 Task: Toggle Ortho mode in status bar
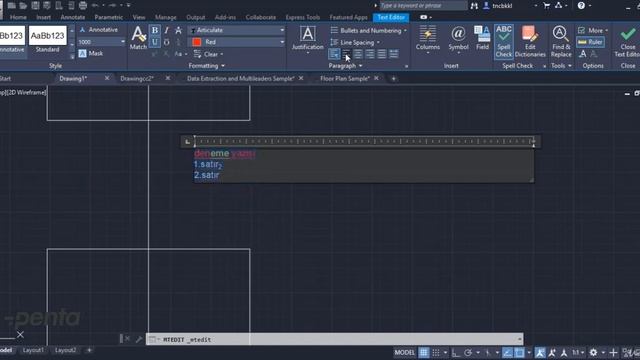pos(456,353)
